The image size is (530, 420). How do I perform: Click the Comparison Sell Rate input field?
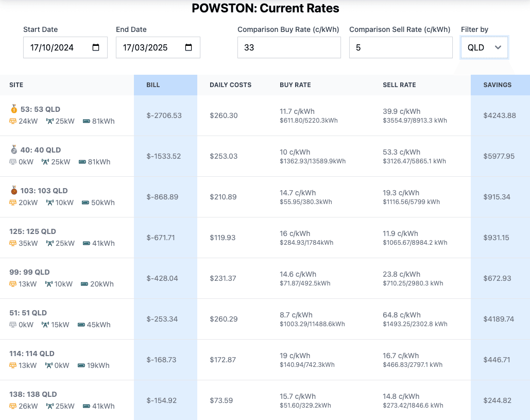(x=401, y=47)
